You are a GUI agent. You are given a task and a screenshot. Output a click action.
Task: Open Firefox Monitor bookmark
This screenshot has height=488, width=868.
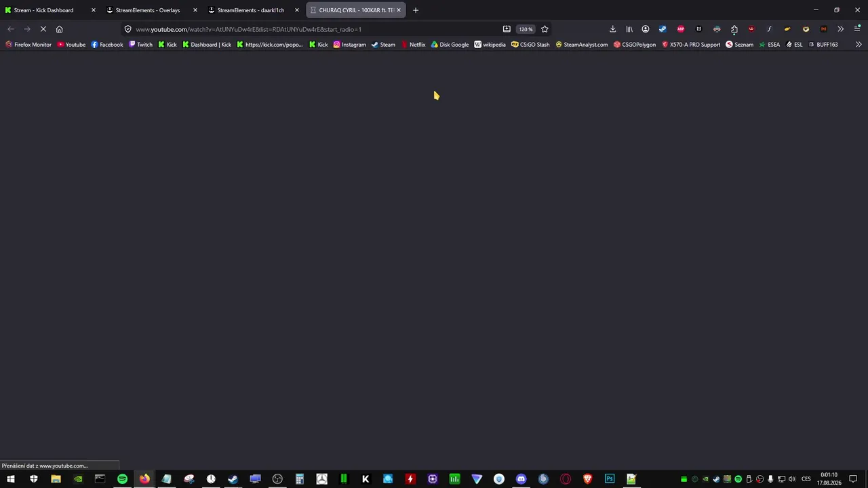(28, 45)
